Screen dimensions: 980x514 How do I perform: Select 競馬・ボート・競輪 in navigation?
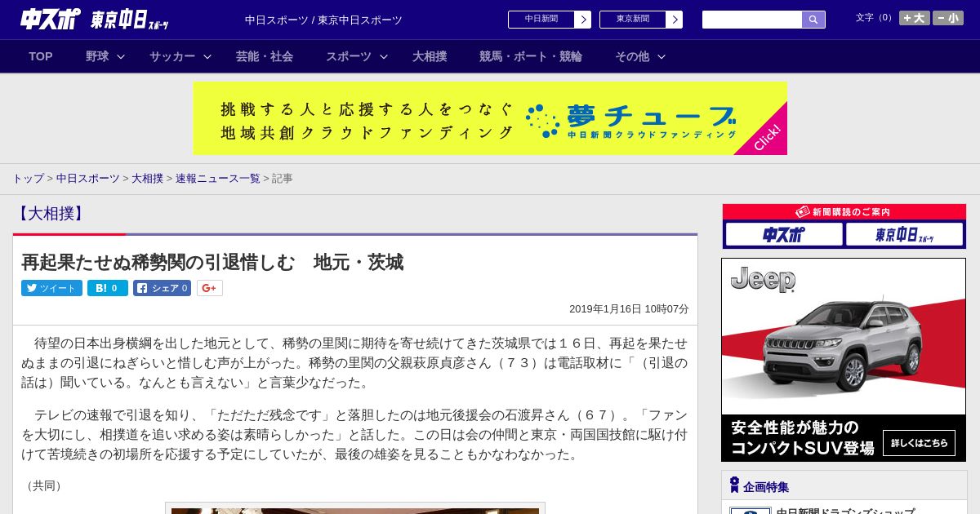pos(531,56)
